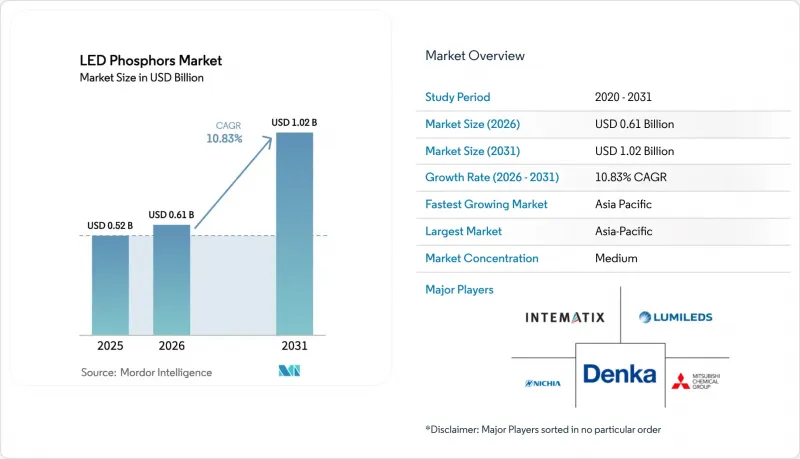800x459 pixels.
Task: Select the 2026 market size bar
Action: pos(171,280)
